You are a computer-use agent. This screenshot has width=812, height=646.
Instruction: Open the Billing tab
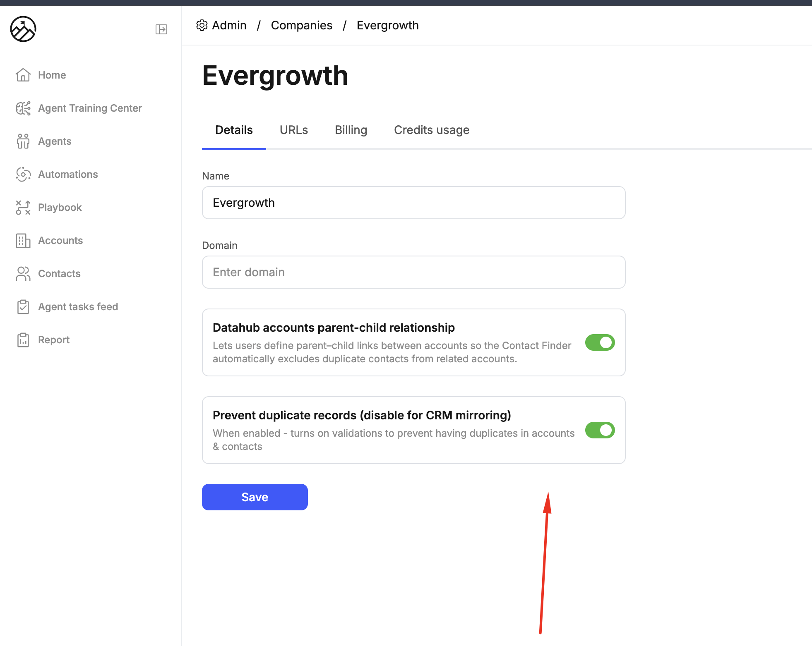[x=351, y=130]
